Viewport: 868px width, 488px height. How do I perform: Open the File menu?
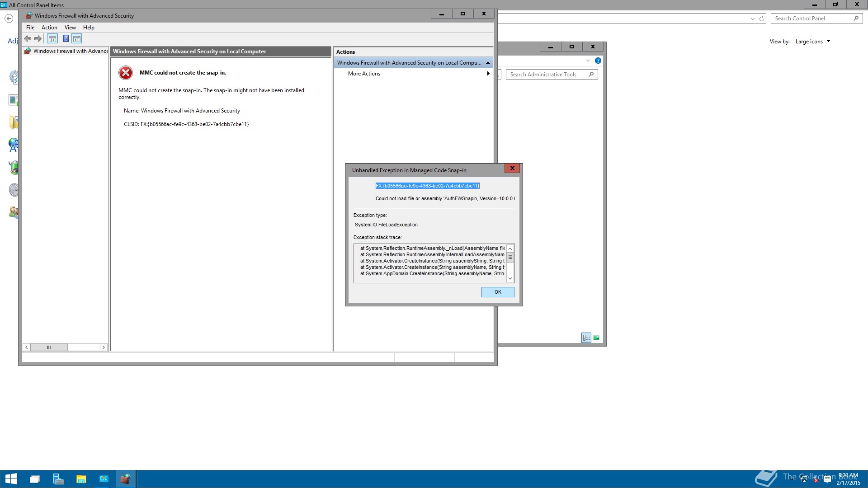click(30, 28)
